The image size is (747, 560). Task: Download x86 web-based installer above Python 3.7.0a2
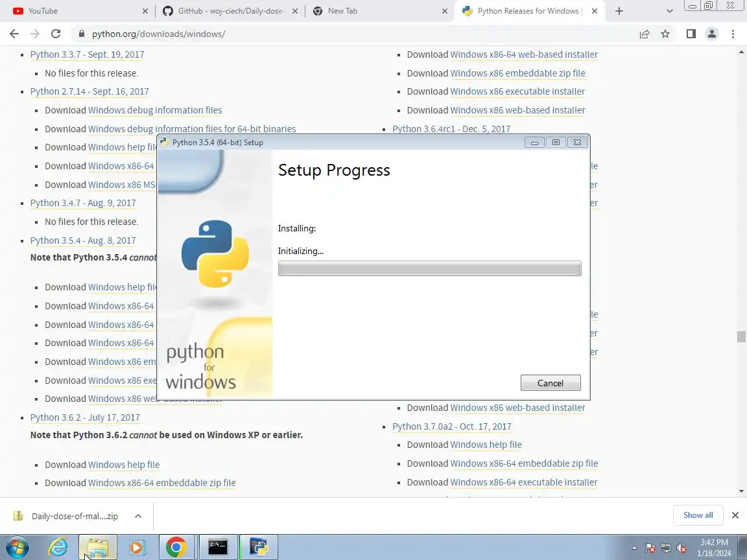click(518, 408)
